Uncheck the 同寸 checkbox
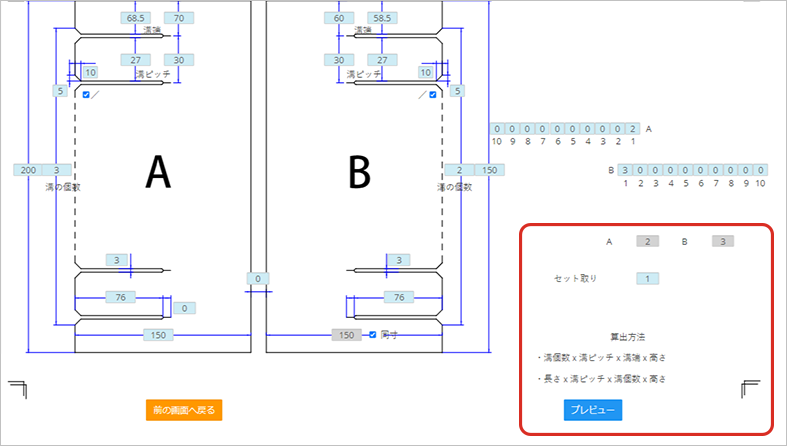This screenshot has height=446, width=787. (x=372, y=335)
